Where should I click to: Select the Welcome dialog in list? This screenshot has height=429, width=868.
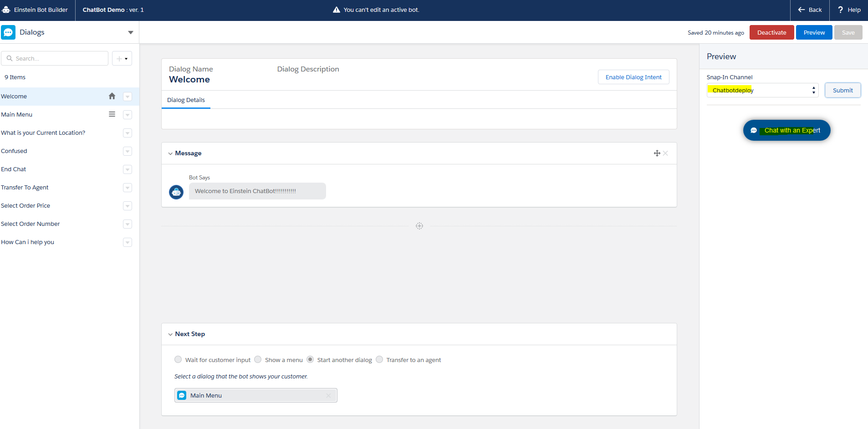(69, 96)
